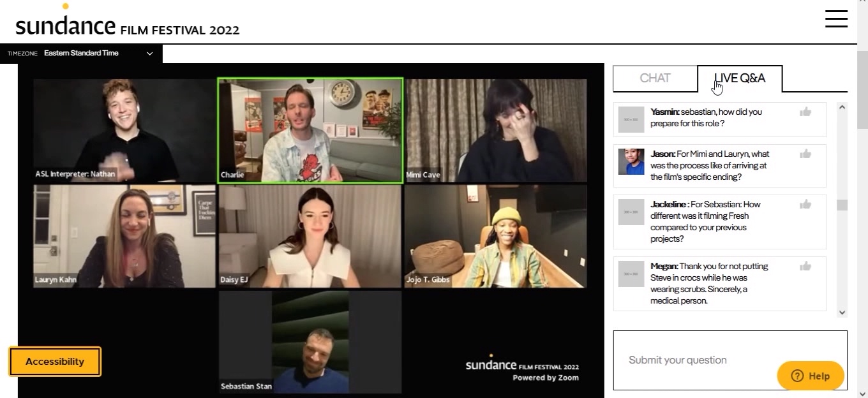Select the Charlie video tile
The height and width of the screenshot is (398, 868).
310,131
